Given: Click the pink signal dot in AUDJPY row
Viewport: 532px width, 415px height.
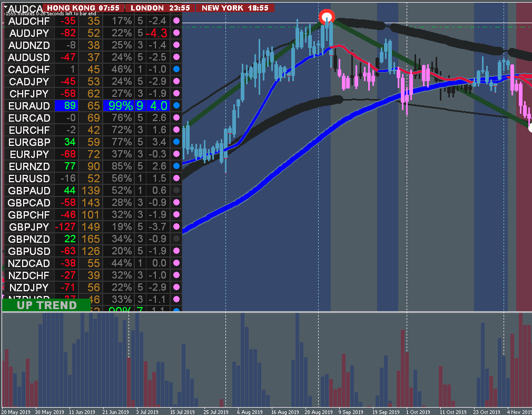Looking at the screenshot, I should (176, 33).
